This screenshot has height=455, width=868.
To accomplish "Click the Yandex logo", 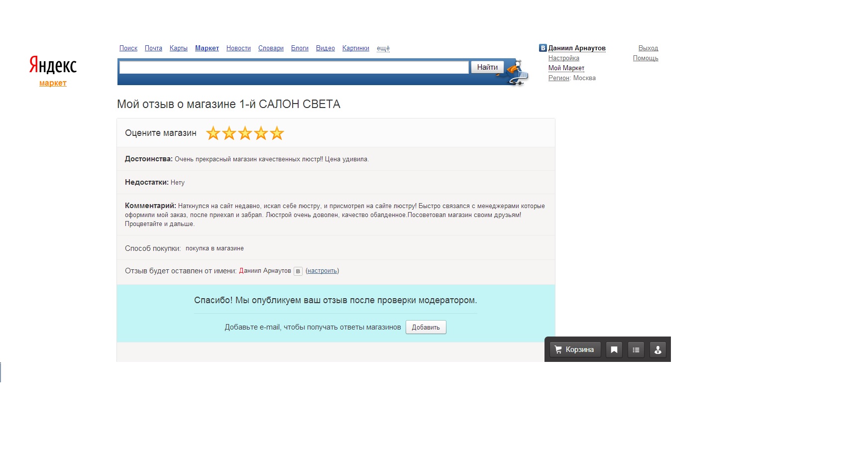I will point(53,66).
